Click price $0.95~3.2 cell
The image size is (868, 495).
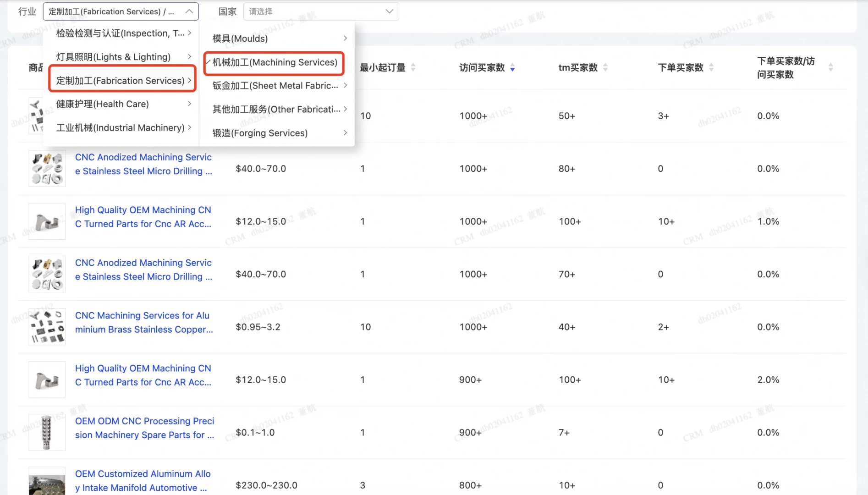point(258,327)
